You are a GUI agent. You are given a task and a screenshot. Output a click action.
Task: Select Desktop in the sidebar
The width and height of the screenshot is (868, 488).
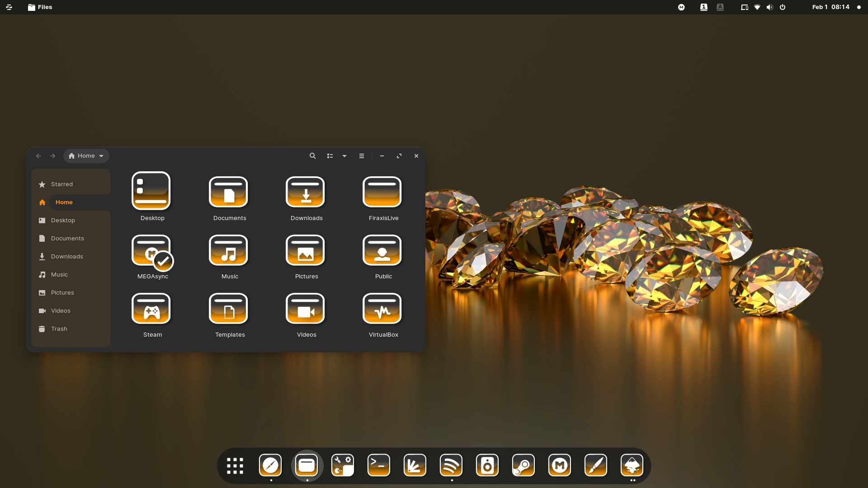(x=71, y=221)
